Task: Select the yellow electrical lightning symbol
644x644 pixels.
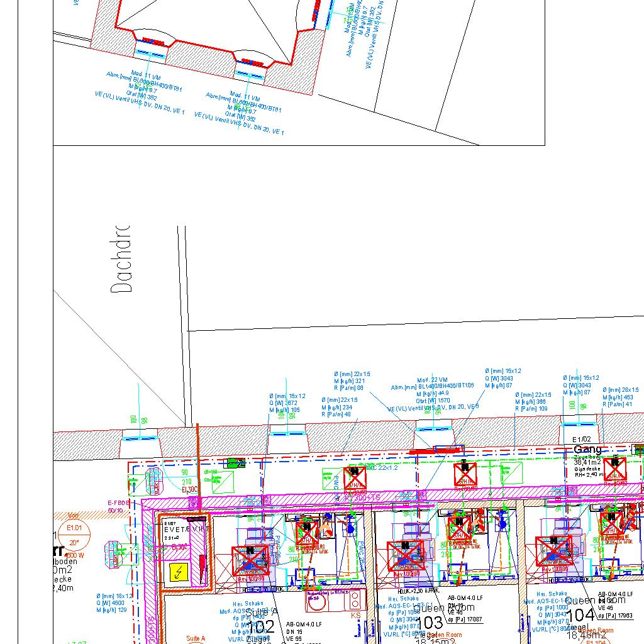Action: [179, 572]
